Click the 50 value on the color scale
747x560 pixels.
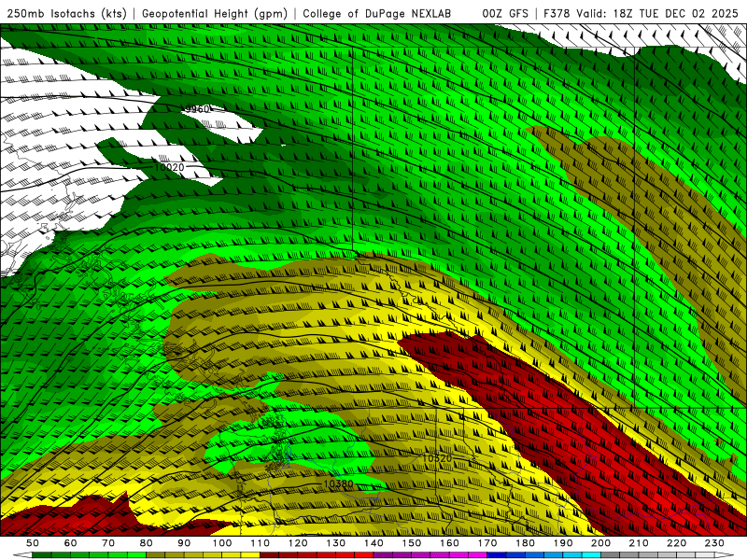pyautogui.click(x=33, y=543)
